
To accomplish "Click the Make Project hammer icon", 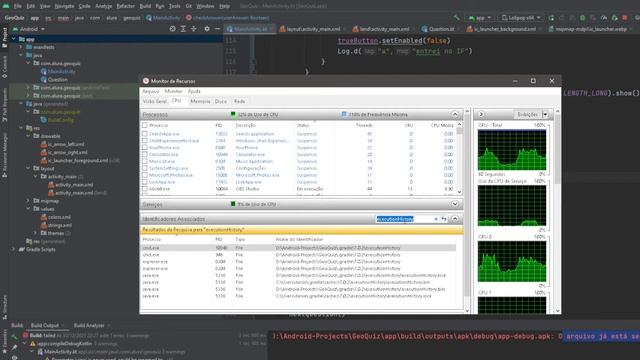I will (x=456, y=18).
